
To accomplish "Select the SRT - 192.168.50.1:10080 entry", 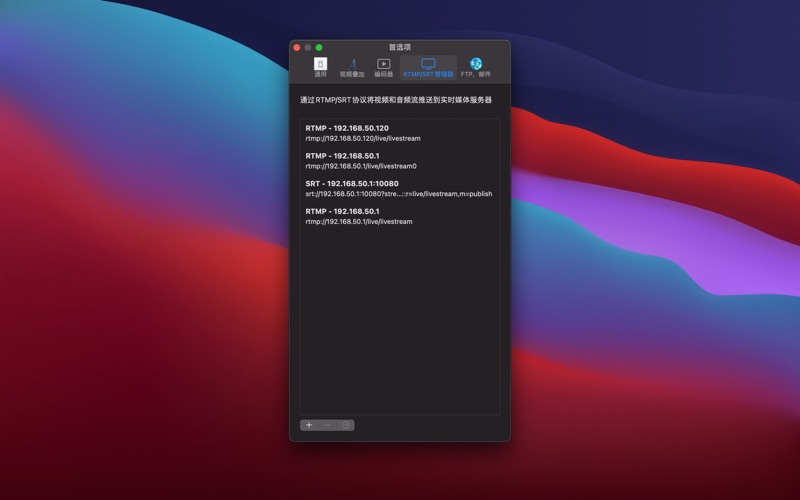I will point(352,183).
